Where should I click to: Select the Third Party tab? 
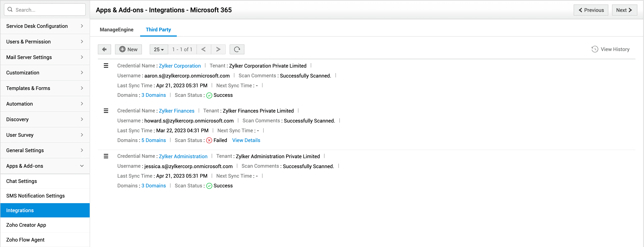coord(158,29)
